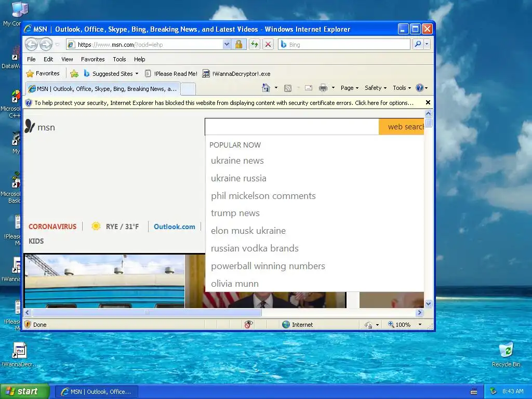Viewport: 532px width, 399px height.
Task: Click Add to Favorites Bar icon
Action: [x=74, y=73]
